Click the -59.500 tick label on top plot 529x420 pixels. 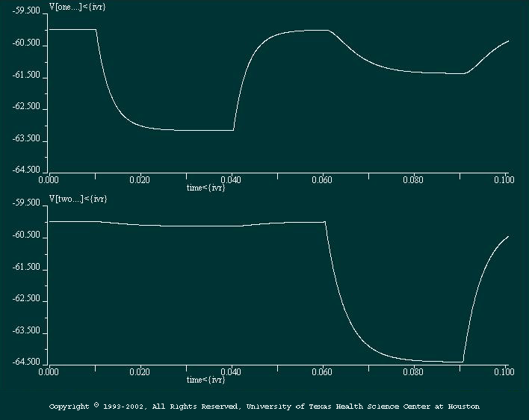(x=26, y=12)
